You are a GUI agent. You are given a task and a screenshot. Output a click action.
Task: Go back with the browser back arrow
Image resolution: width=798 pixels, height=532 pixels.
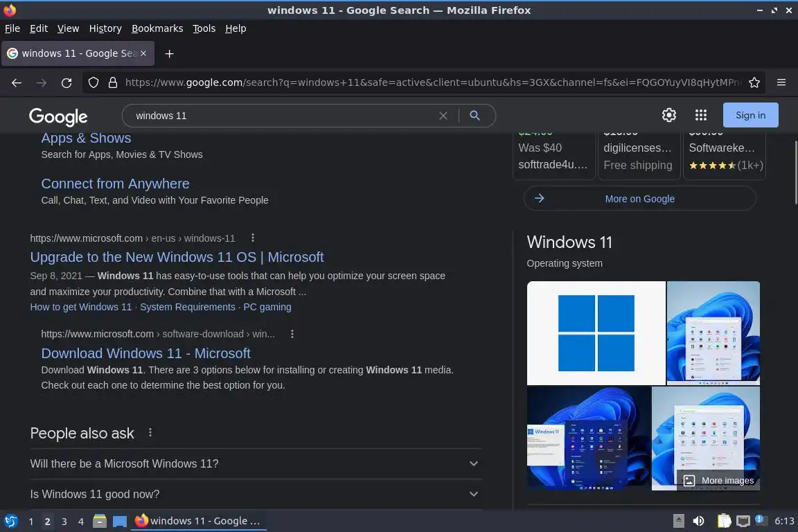click(x=17, y=82)
